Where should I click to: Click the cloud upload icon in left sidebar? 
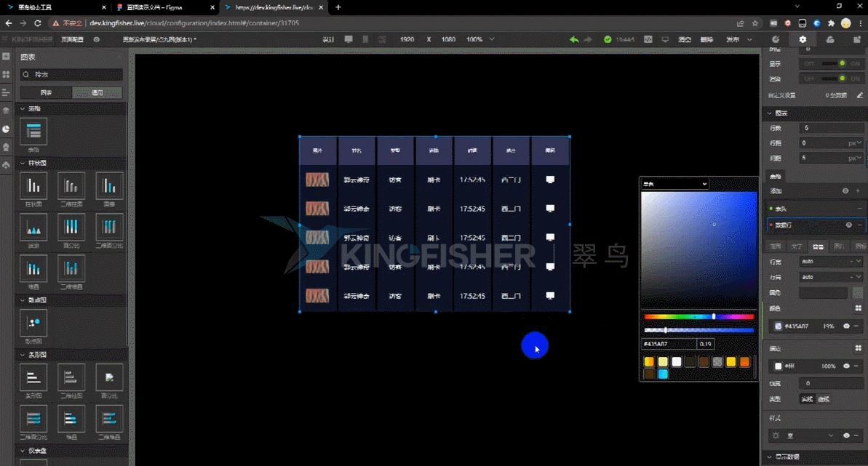coord(6,165)
